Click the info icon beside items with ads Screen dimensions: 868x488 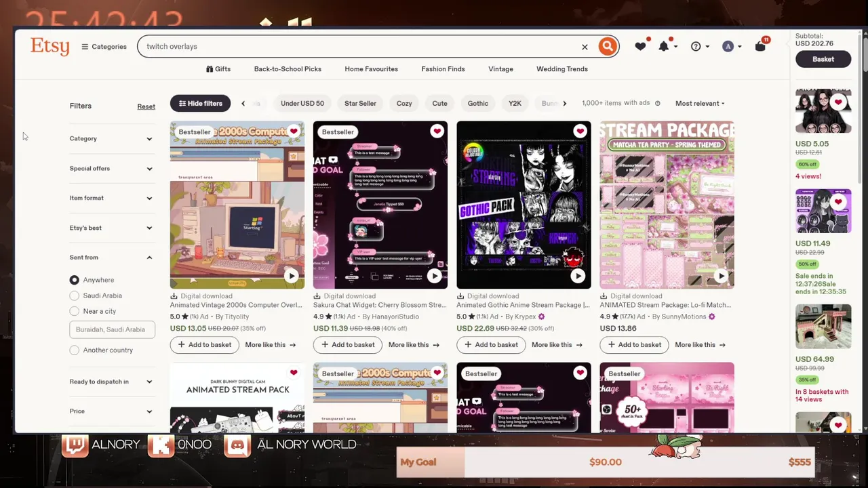coord(658,104)
